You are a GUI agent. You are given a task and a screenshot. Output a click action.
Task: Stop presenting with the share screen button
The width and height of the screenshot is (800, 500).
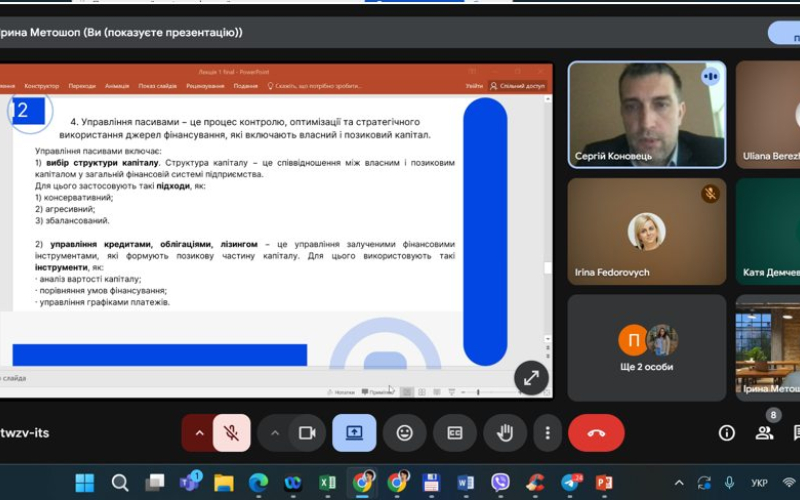pyautogui.click(x=354, y=433)
